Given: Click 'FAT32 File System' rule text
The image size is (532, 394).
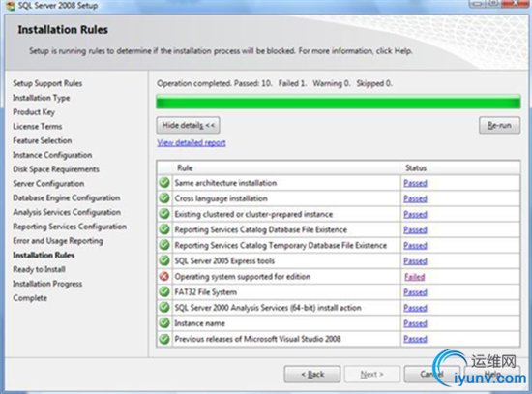Looking at the screenshot, I should [206, 292].
